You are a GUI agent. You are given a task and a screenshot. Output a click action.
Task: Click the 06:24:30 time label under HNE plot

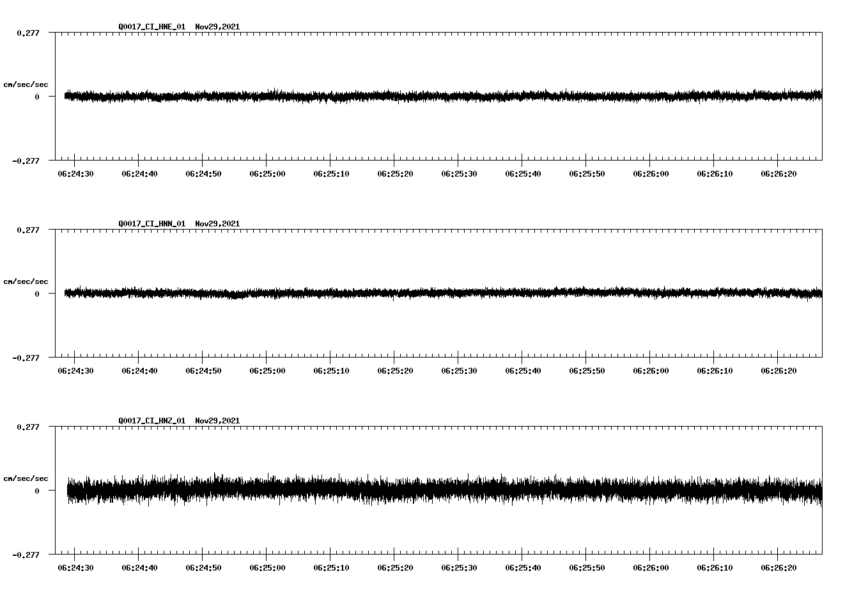(75, 173)
